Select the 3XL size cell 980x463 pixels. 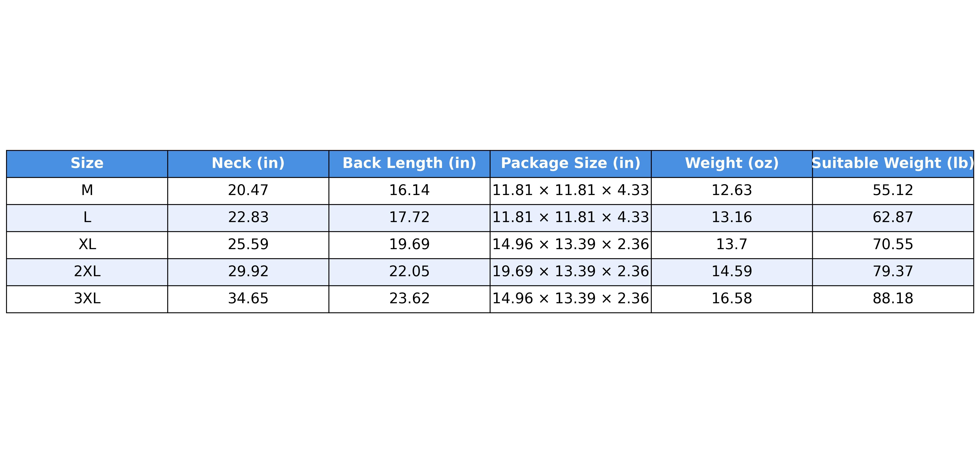click(x=87, y=299)
